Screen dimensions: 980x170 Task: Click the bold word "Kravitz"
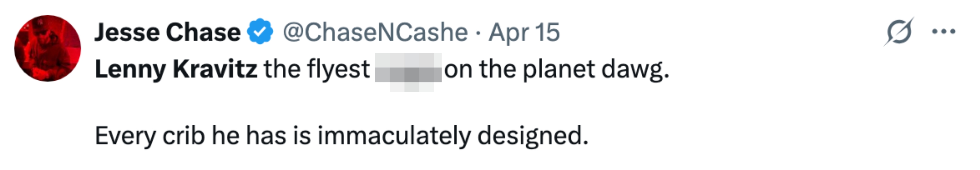[x=215, y=70]
